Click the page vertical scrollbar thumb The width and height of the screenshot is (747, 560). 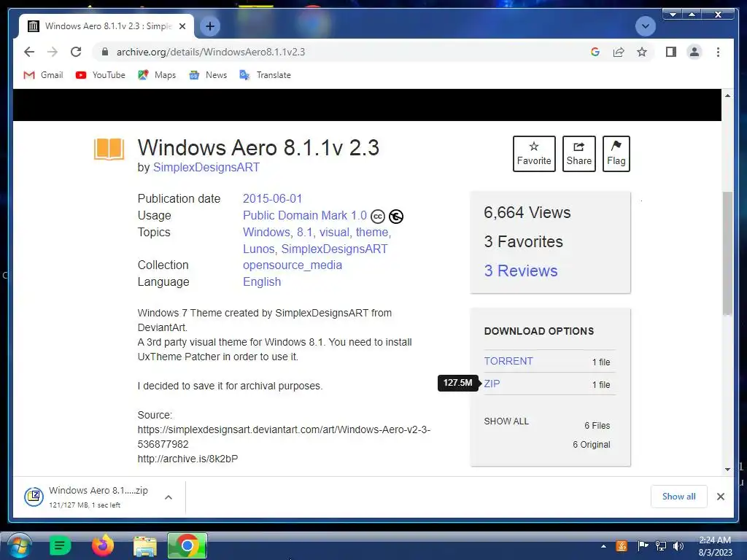pyautogui.click(x=727, y=253)
